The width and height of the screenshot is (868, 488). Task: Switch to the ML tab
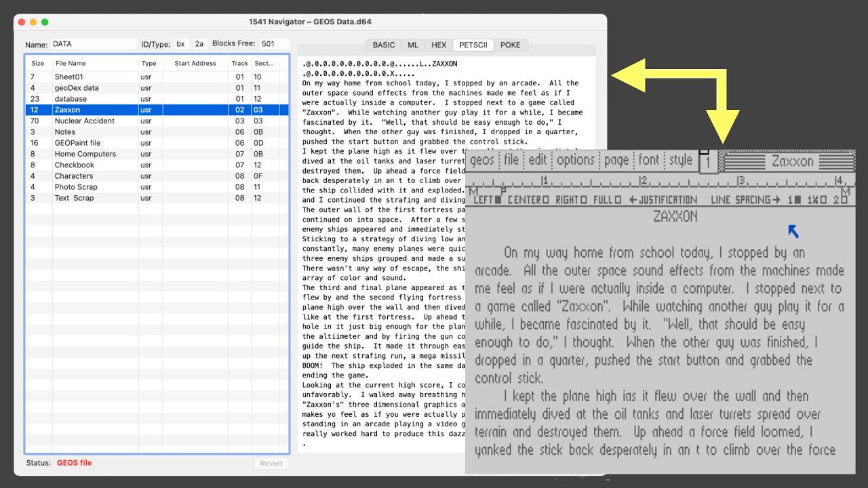pyautogui.click(x=413, y=45)
